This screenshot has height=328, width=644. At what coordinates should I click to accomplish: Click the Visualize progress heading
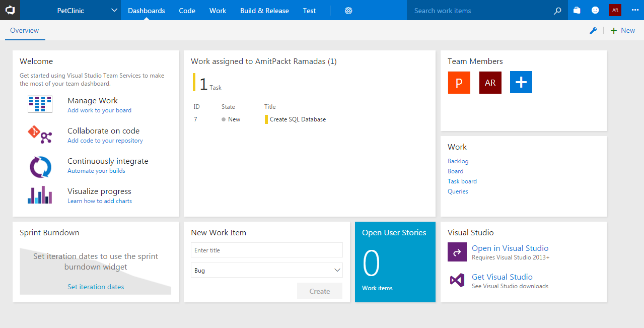(99, 191)
